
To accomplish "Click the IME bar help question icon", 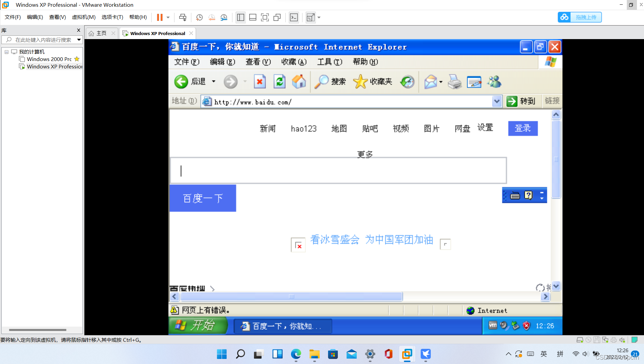I will point(528,195).
